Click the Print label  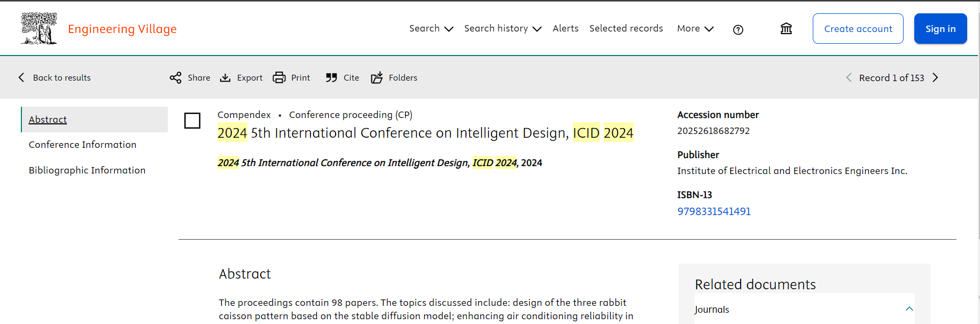tap(300, 78)
